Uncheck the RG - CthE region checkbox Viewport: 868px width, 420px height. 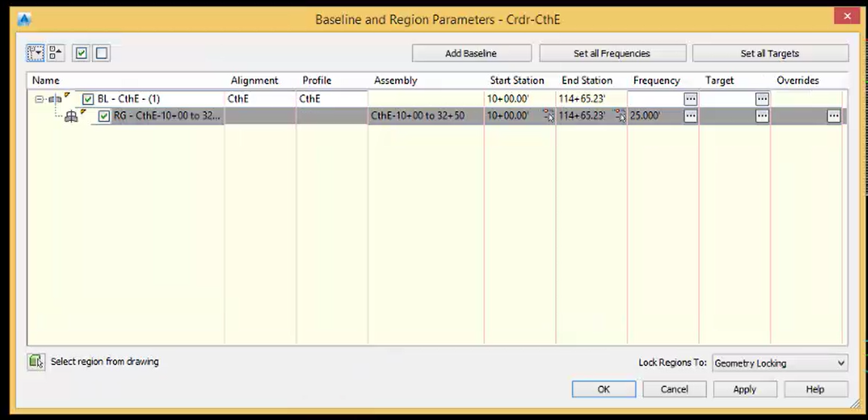104,116
